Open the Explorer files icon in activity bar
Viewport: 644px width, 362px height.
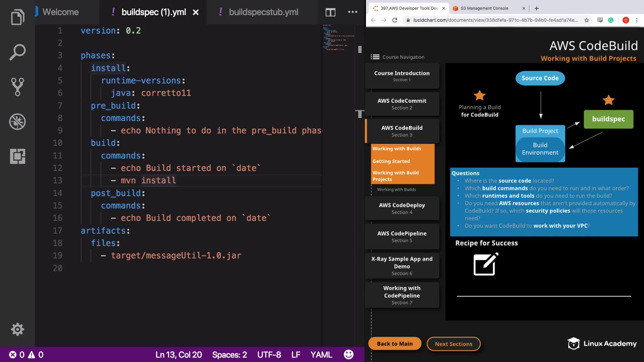[x=17, y=17]
